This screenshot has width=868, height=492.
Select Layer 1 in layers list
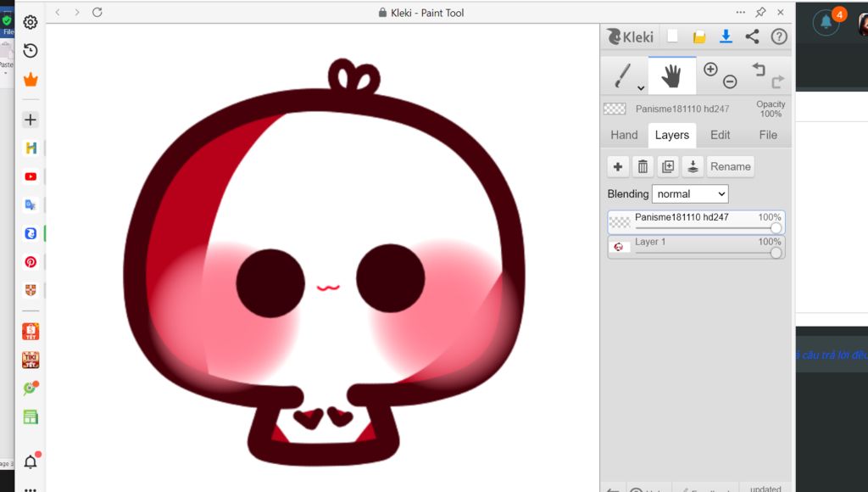(696, 247)
